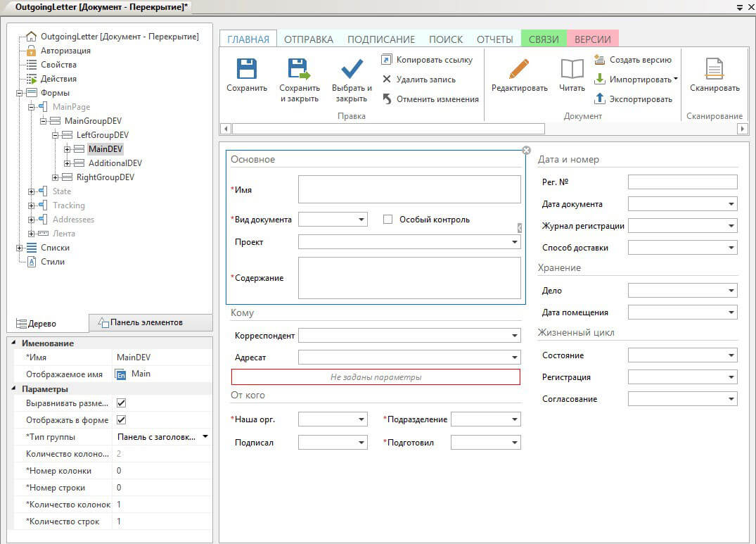Click the Свойства list icon in tree

click(x=32, y=65)
